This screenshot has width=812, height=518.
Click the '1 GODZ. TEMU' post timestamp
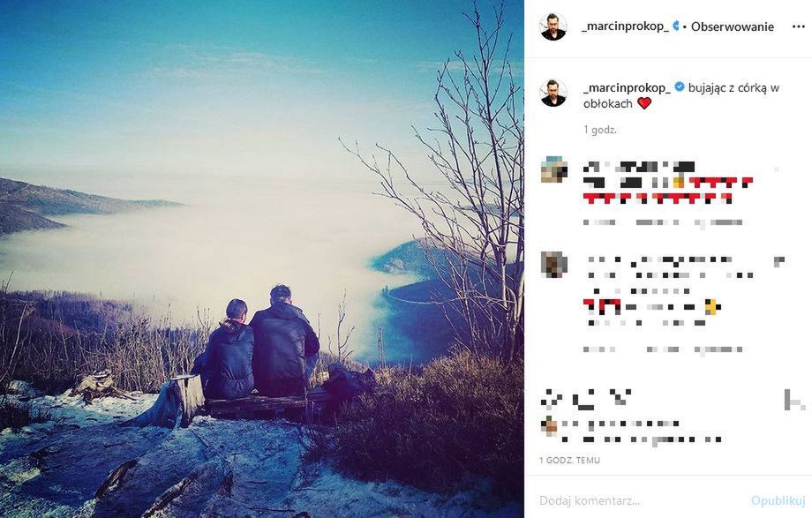569,460
